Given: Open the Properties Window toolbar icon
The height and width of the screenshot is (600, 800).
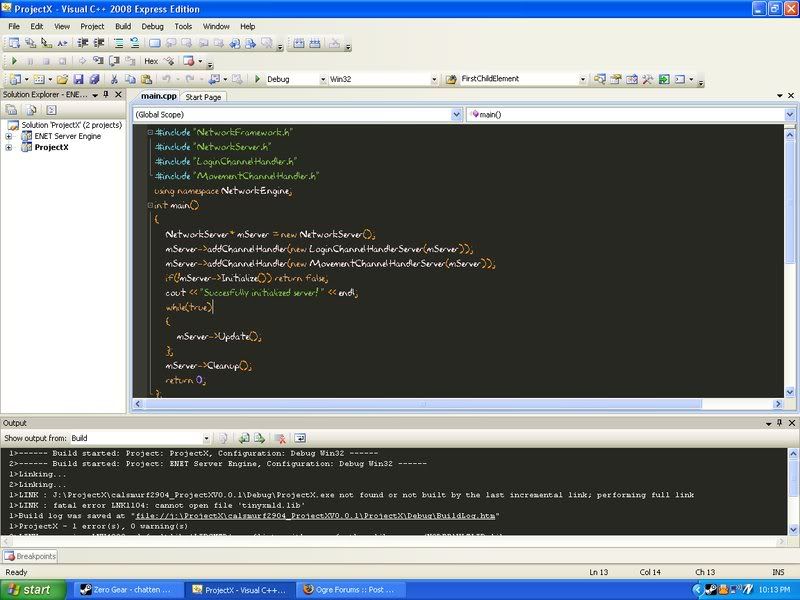Looking at the screenshot, I should coord(616,79).
